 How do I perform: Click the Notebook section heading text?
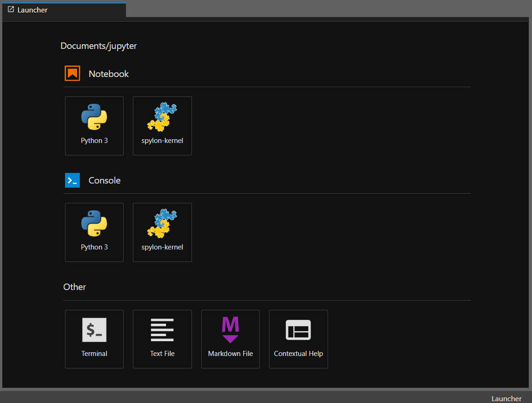(x=108, y=74)
